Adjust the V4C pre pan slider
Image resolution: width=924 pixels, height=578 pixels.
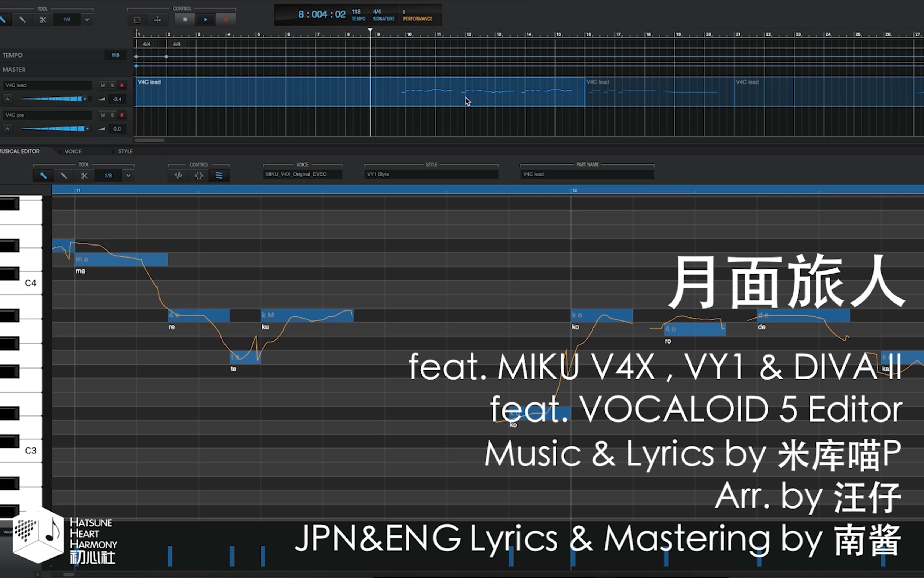pyautogui.click(x=55, y=129)
